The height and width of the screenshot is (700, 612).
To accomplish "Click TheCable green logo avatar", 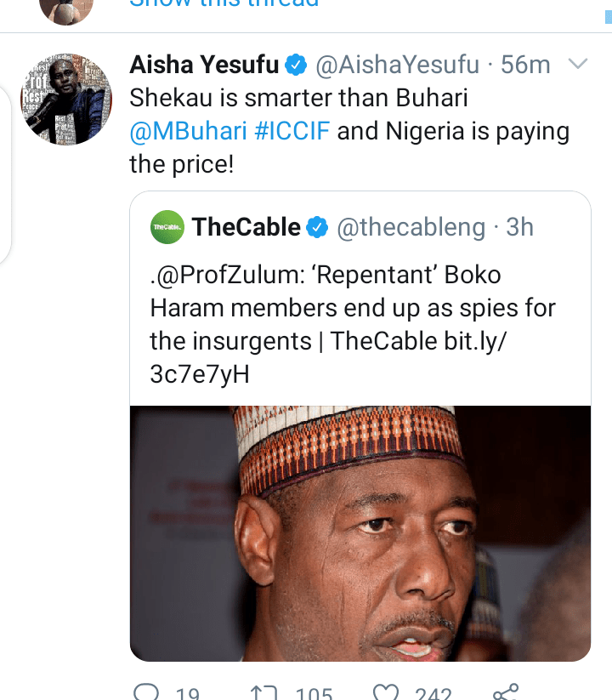I will pos(167,227).
